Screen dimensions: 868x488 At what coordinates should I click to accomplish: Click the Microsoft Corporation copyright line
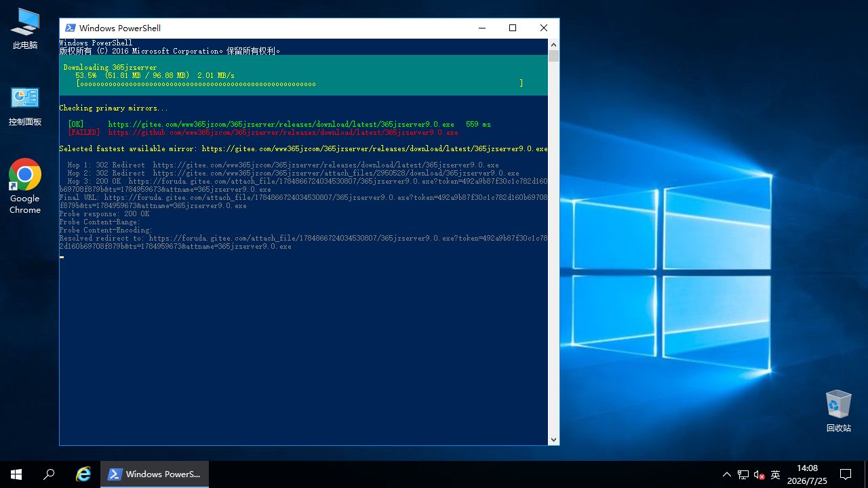(x=170, y=51)
